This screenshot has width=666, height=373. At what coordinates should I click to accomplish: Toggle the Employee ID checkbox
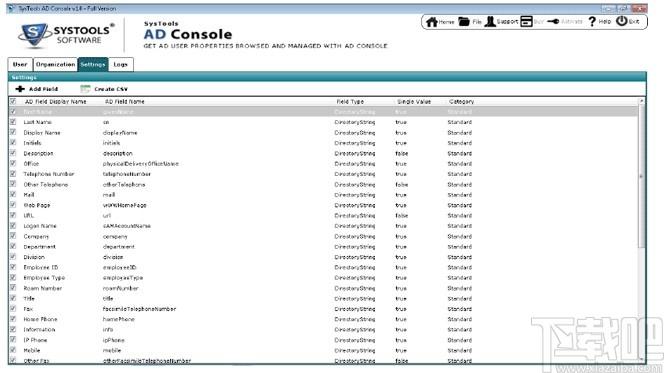click(13, 267)
